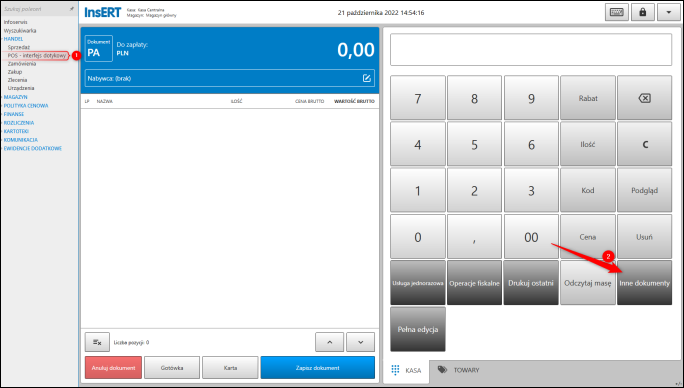Image resolution: width=684 pixels, height=388 pixels.
Task: Open the top-right dropdown arrow menu
Action: (x=669, y=12)
